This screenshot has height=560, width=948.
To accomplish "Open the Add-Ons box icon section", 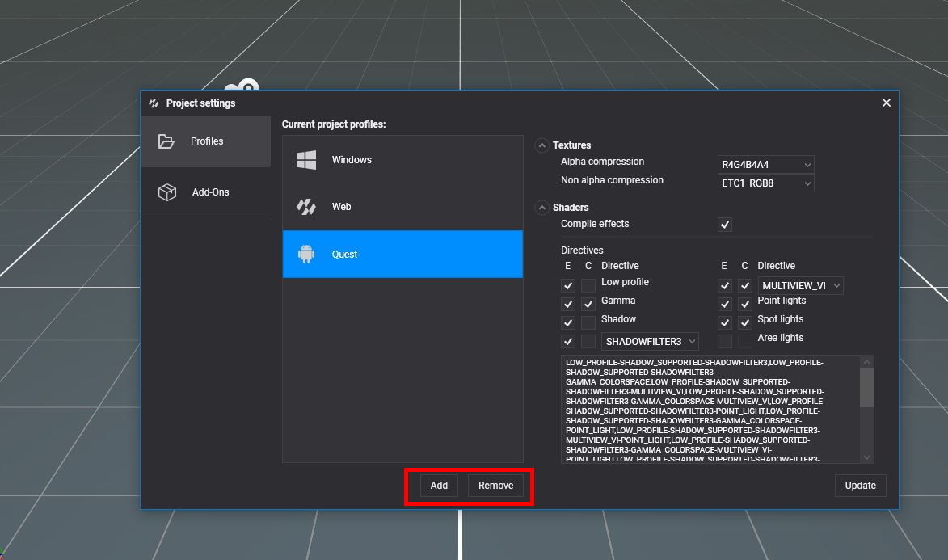I will (x=167, y=192).
